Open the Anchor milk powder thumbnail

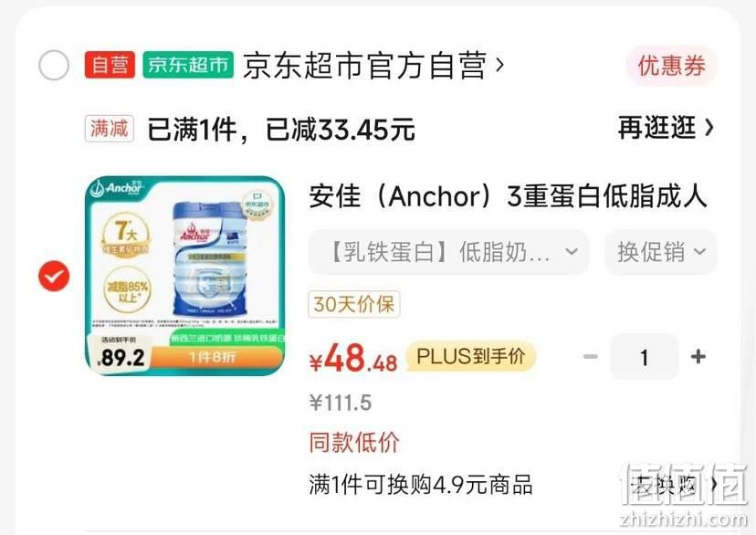click(x=185, y=275)
